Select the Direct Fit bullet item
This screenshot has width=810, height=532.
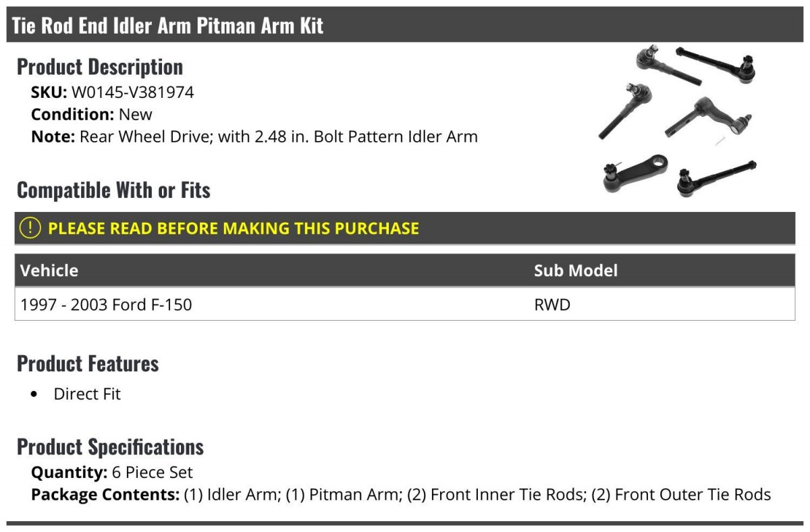pyautogui.click(x=87, y=394)
